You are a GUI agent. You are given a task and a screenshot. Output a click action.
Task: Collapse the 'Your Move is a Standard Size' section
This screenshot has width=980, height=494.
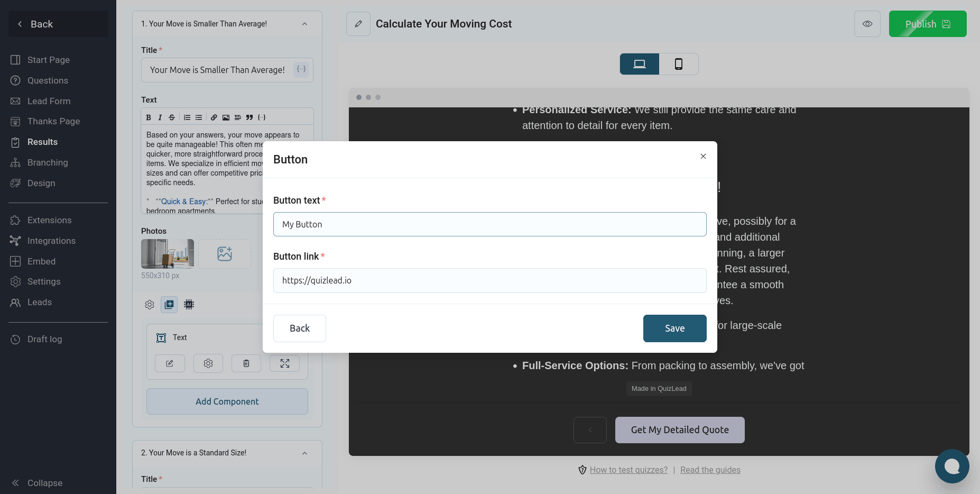pos(304,453)
